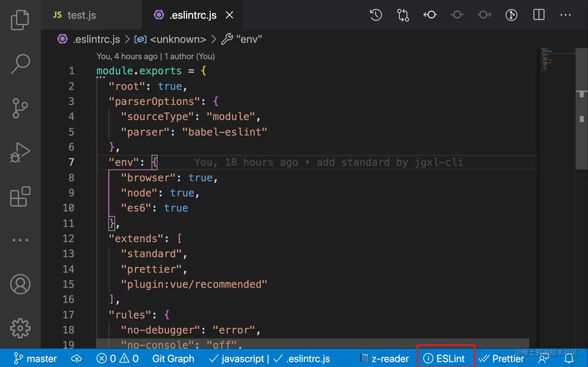Open the Search view
Image resolution: width=588 pixels, height=367 pixels.
coord(20,64)
